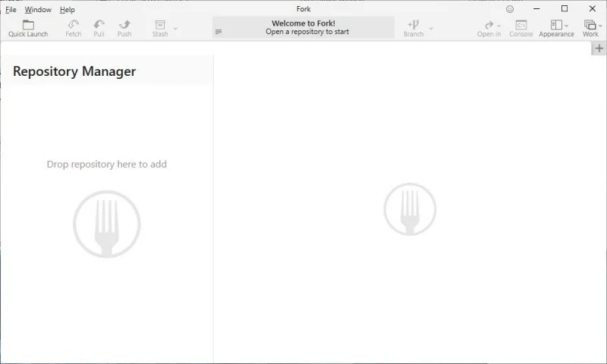Click the smiley feedback icon
The image size is (607, 364).
point(510,9)
